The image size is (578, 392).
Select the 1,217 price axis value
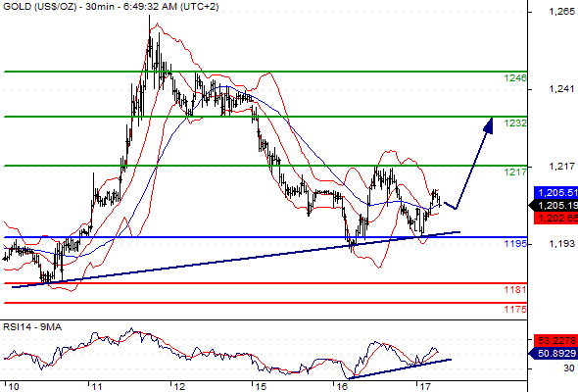click(561, 167)
